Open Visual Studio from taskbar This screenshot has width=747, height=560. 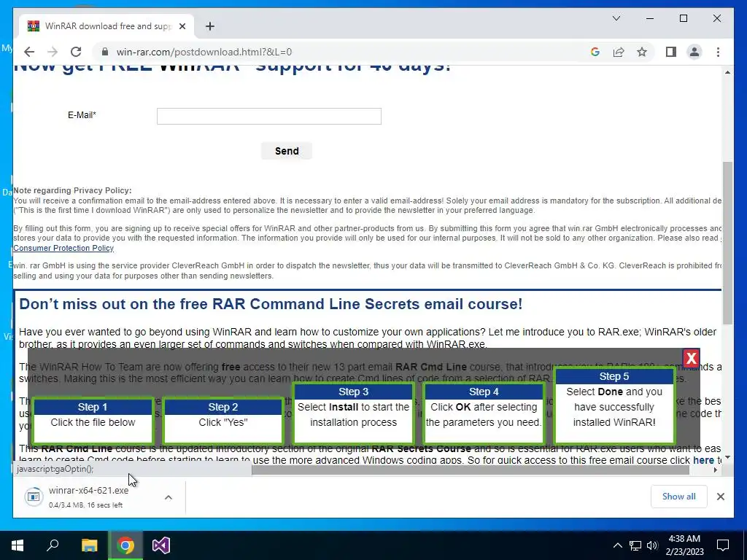pyautogui.click(x=161, y=545)
